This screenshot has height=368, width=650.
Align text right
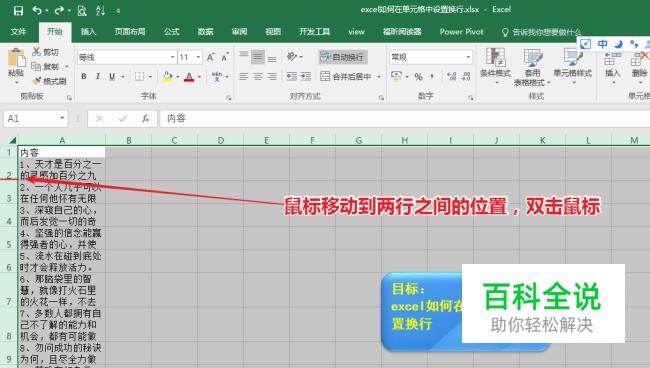(x=272, y=77)
